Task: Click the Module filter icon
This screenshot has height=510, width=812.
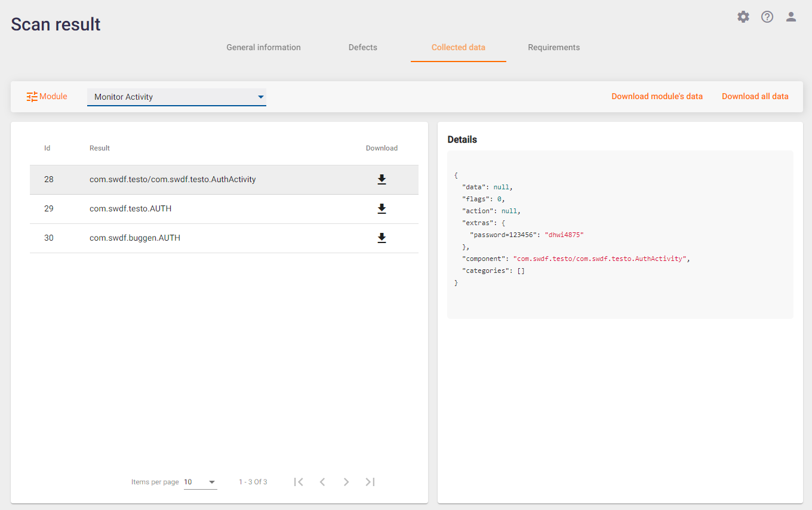Action: coord(32,96)
